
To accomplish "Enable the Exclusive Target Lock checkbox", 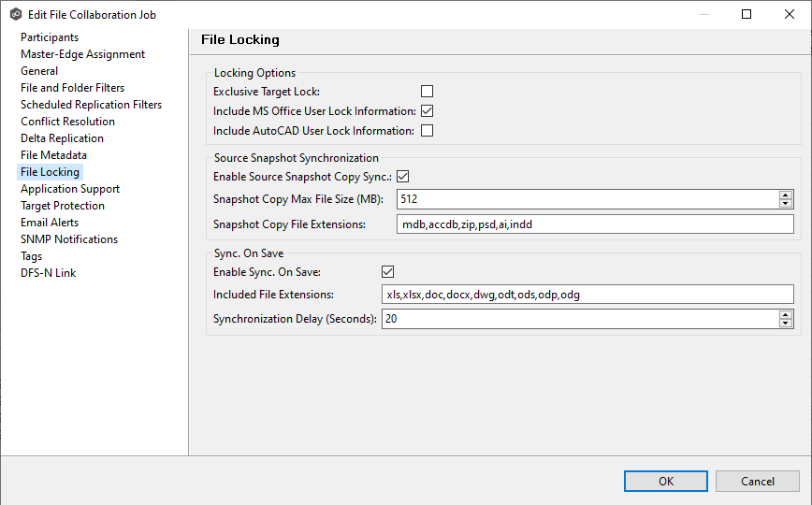I will tap(427, 92).
